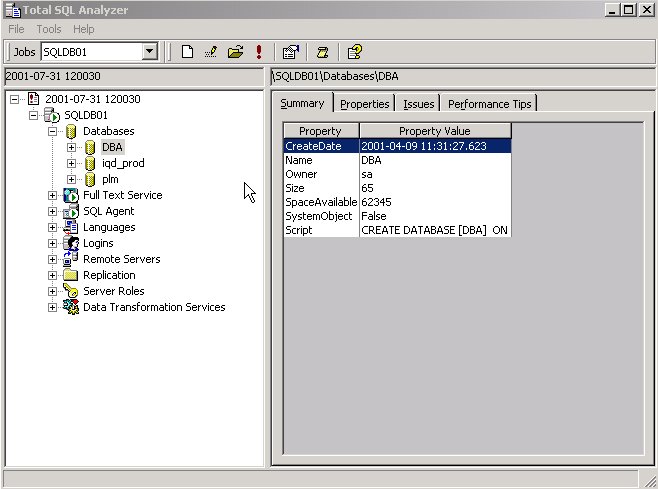Click the open folder toolbar icon
658x489 pixels.
(x=235, y=52)
